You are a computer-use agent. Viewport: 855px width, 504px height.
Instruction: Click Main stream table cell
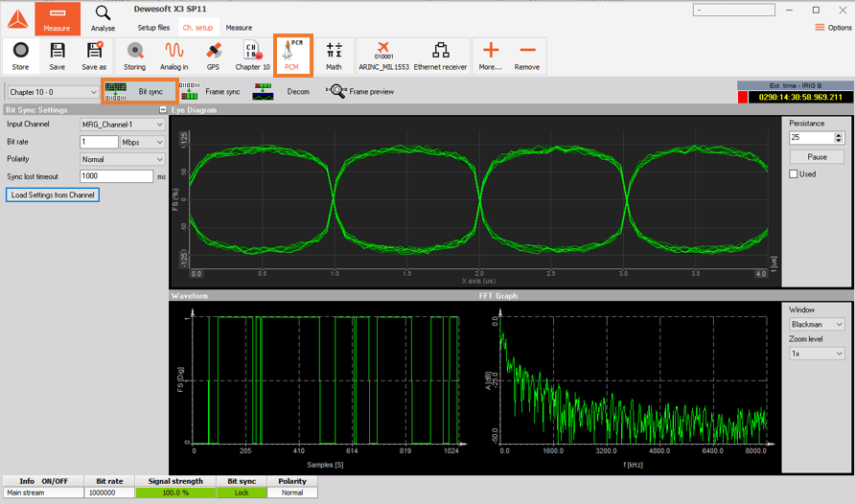click(43, 493)
